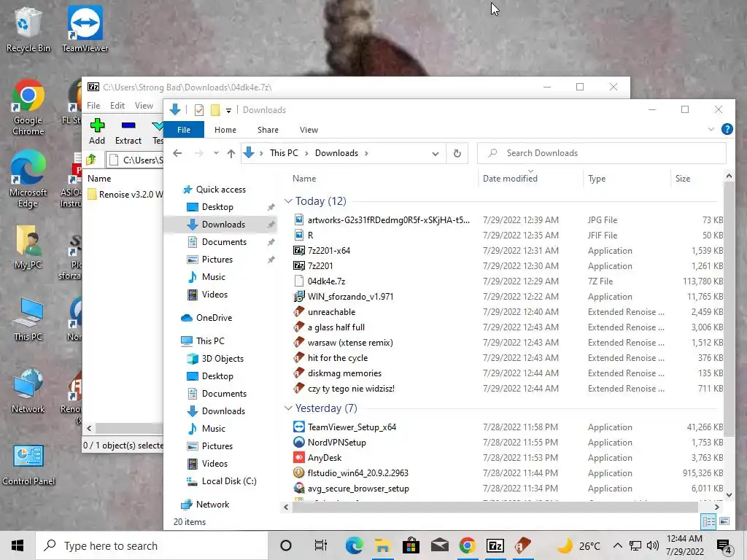Screen dimensions: 747x560
Task: Click the Add icon in 7-Zip toolbar
Action: (x=97, y=125)
